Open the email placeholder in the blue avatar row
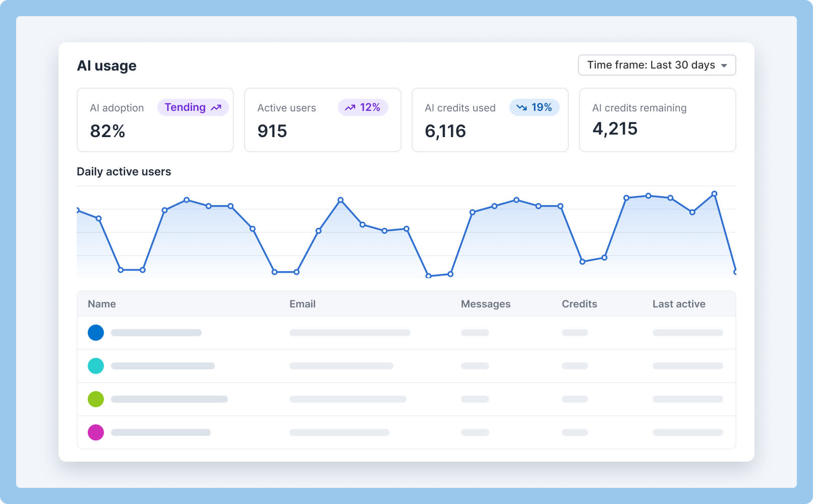Image resolution: width=813 pixels, height=504 pixels. point(350,333)
